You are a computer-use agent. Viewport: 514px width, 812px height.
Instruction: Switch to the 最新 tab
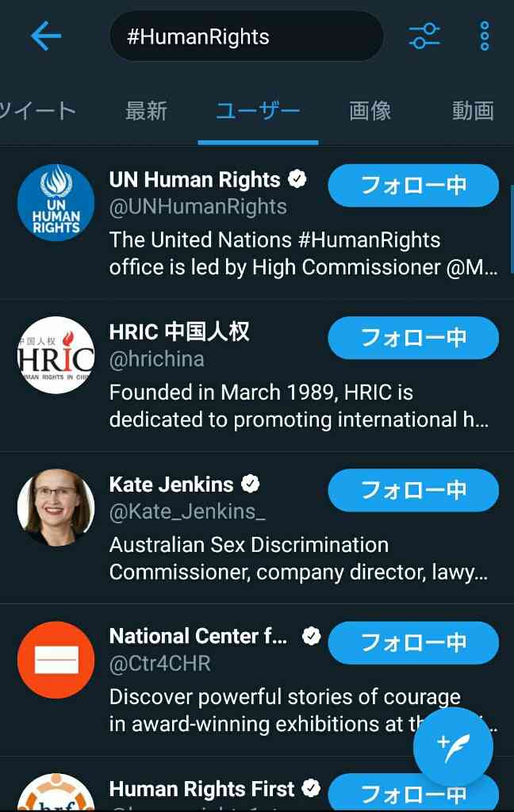(x=146, y=111)
